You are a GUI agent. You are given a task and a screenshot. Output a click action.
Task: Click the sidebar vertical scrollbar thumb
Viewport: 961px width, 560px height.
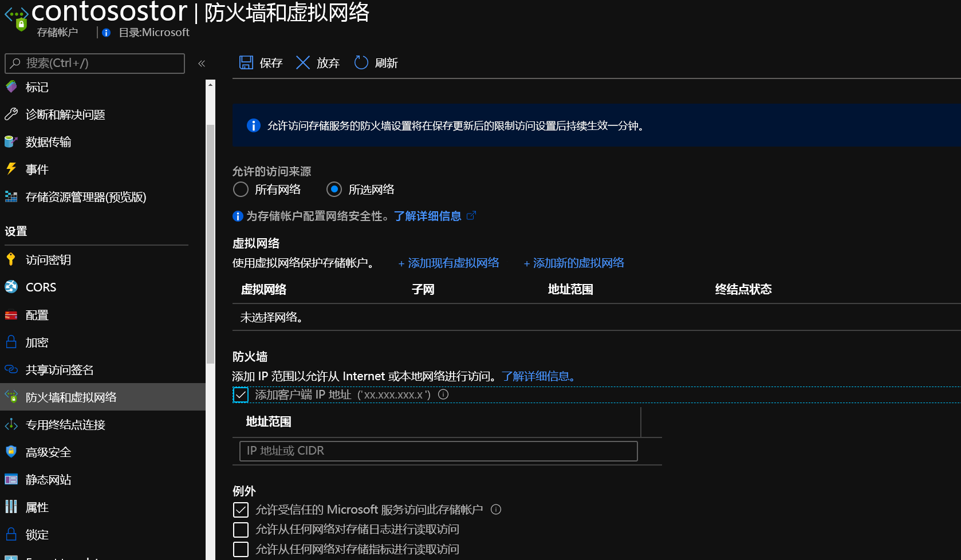[x=210, y=243]
